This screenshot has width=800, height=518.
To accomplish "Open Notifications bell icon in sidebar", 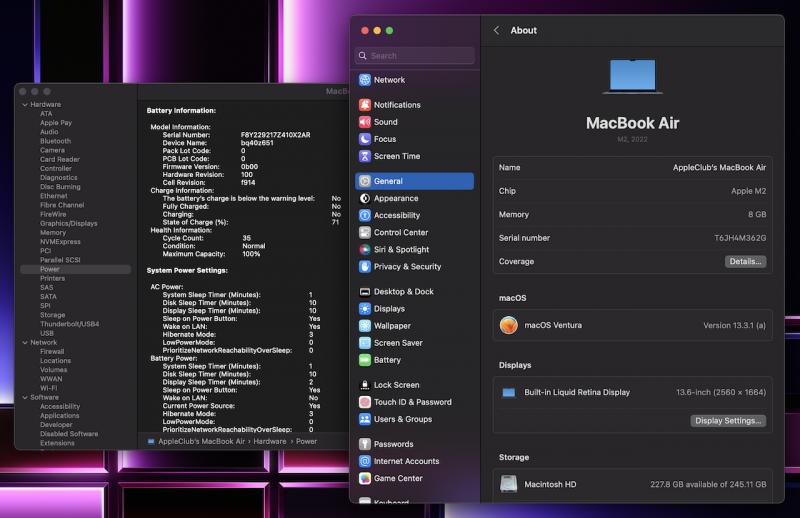I will [x=365, y=105].
